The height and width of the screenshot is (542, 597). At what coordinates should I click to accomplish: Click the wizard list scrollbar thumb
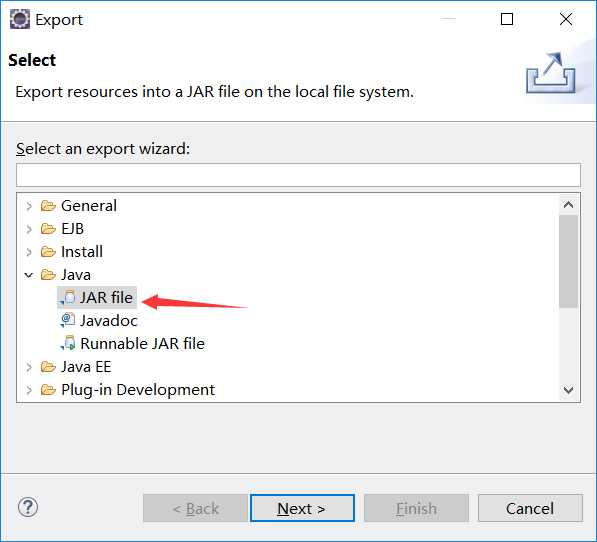[568, 261]
